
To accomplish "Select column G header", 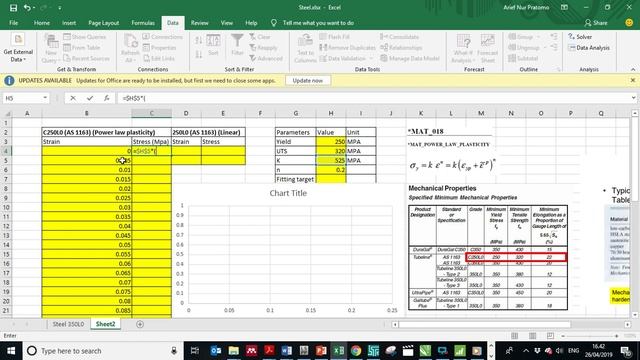I will [x=296, y=113].
